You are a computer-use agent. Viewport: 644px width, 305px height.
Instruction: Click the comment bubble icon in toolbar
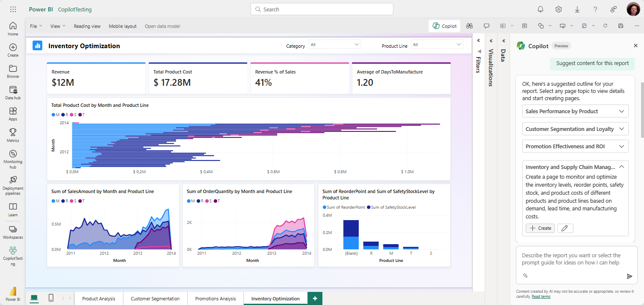486,26
